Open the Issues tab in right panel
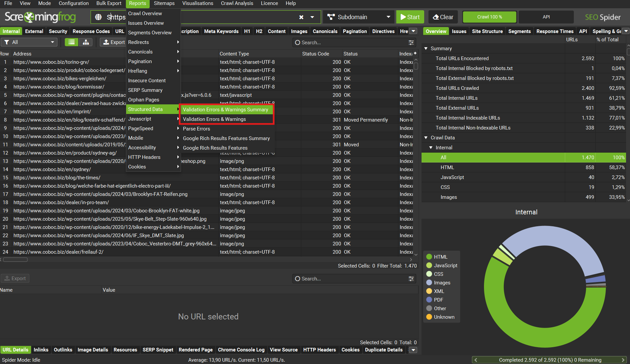This screenshot has width=630, height=364. (459, 31)
